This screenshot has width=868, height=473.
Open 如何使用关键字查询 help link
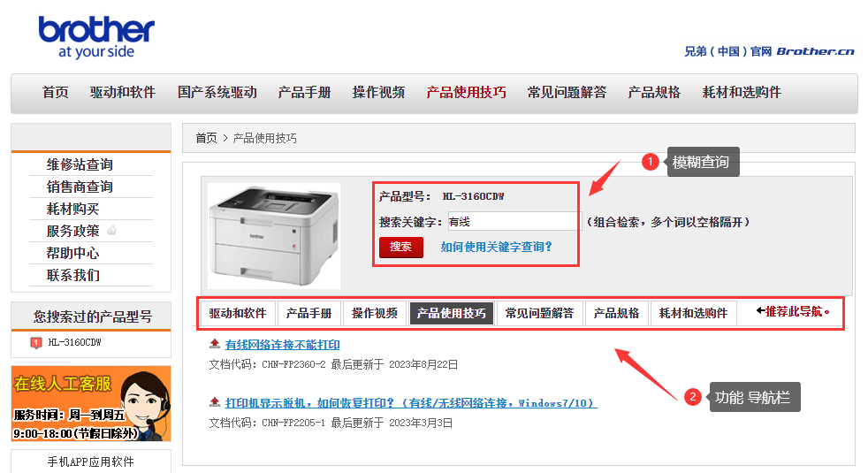tap(496, 247)
